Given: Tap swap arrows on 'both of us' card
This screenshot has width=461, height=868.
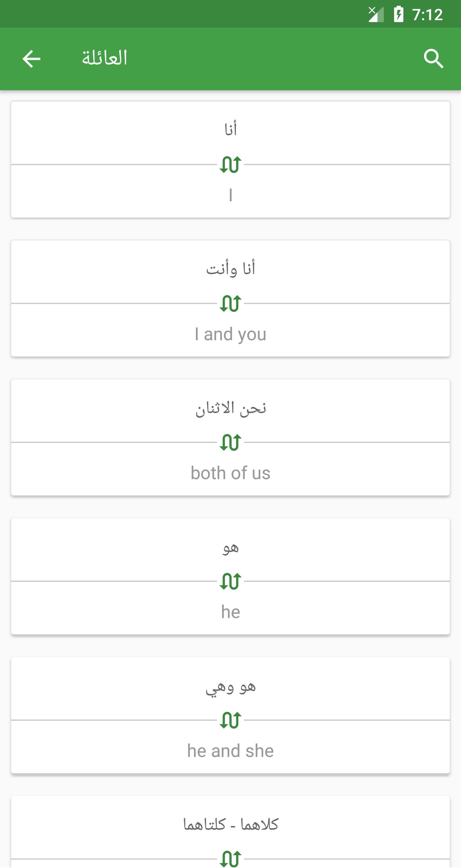Looking at the screenshot, I should [x=230, y=442].
